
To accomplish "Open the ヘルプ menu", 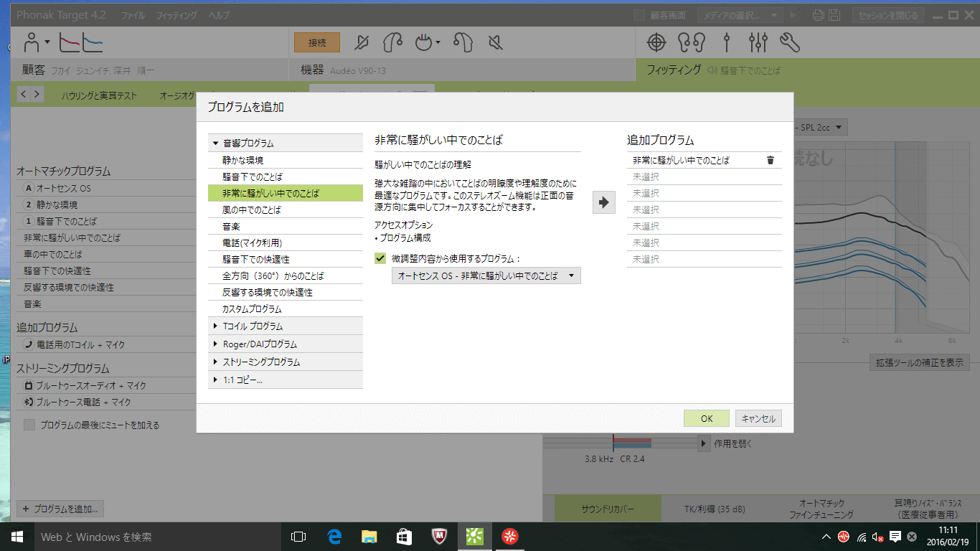I will (219, 15).
